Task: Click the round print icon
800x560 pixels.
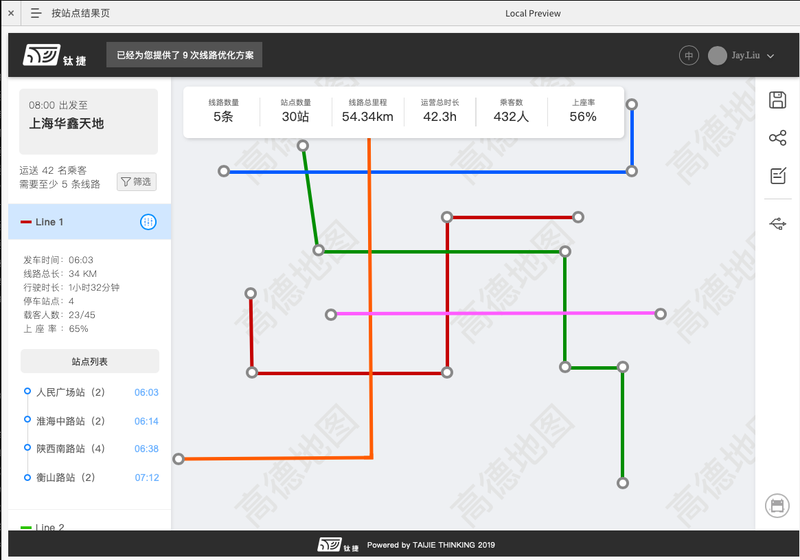Action: point(777,505)
